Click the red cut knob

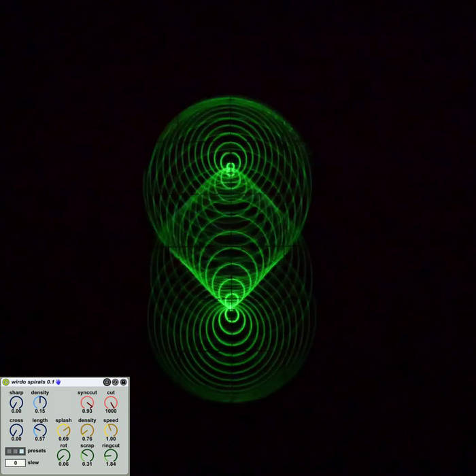coord(111,403)
